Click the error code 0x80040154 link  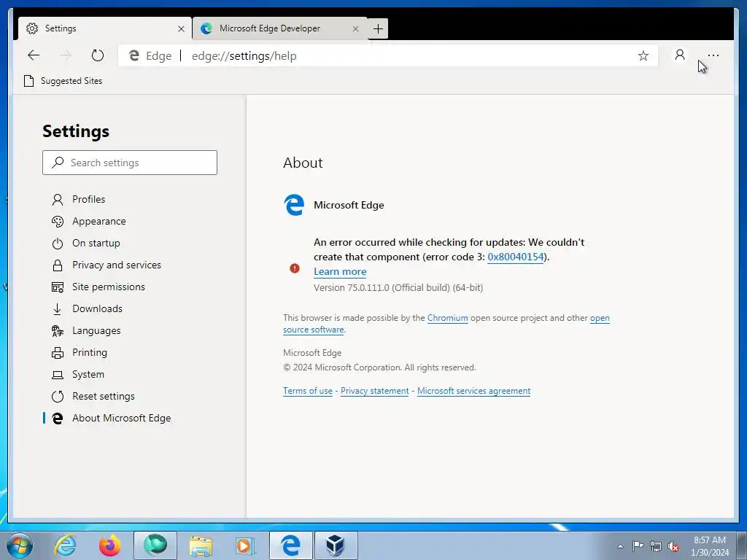(x=516, y=257)
